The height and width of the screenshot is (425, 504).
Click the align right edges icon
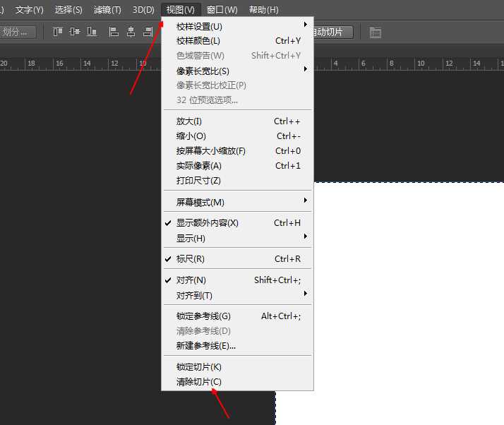[x=148, y=32]
